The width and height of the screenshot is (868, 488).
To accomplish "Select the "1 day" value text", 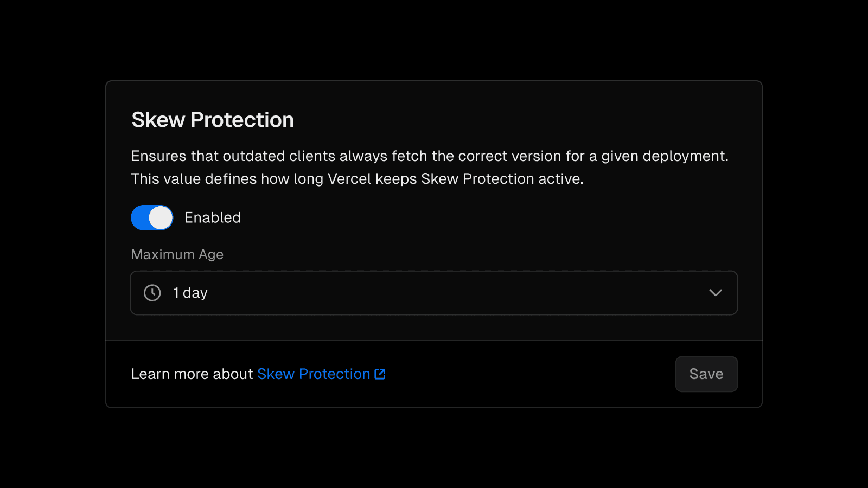I will click(190, 293).
